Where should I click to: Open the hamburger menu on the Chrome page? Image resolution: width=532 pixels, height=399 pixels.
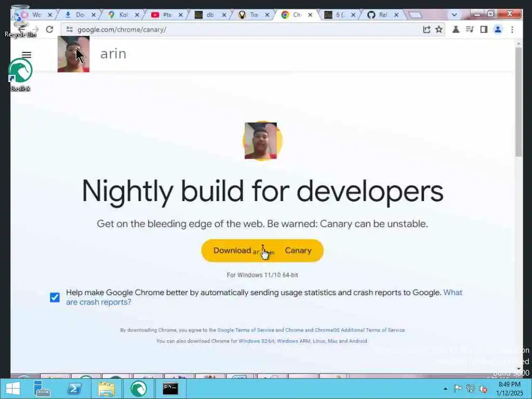(26, 55)
